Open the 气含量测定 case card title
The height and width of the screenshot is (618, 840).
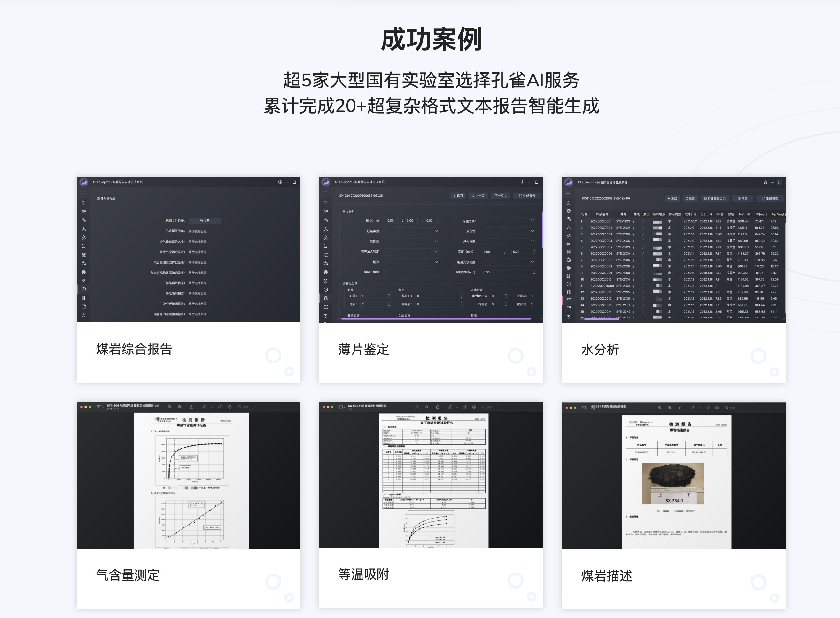pyautogui.click(x=128, y=575)
